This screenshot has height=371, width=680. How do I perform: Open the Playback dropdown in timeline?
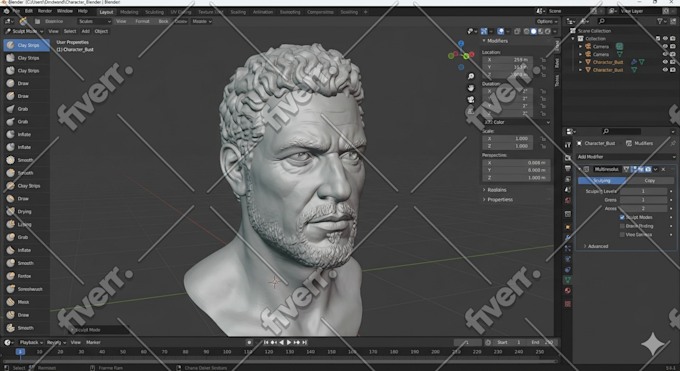click(30, 342)
